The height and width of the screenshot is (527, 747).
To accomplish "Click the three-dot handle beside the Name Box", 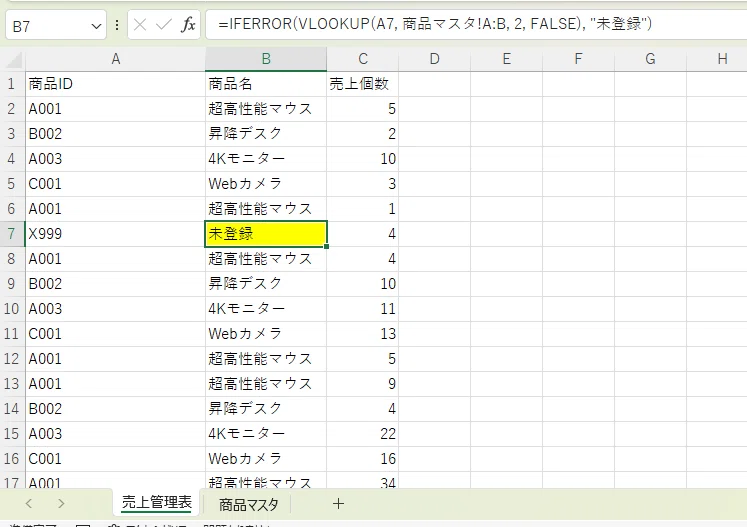I will click(x=117, y=25).
